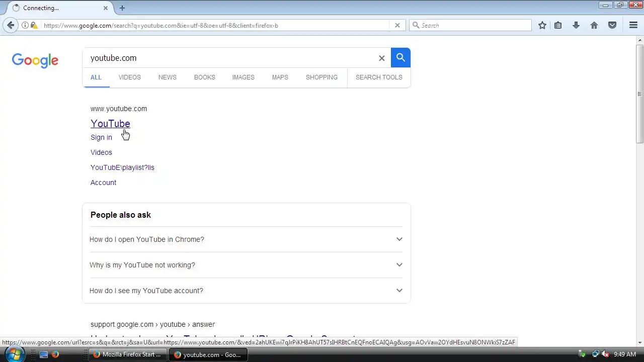Switch to MAPS results tab
This screenshot has height=362, width=644.
[280, 77]
